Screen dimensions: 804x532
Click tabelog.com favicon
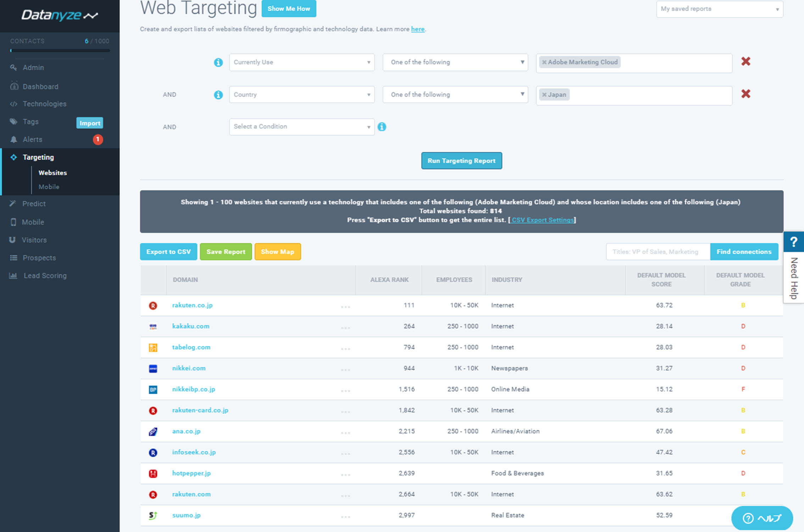[x=153, y=347]
